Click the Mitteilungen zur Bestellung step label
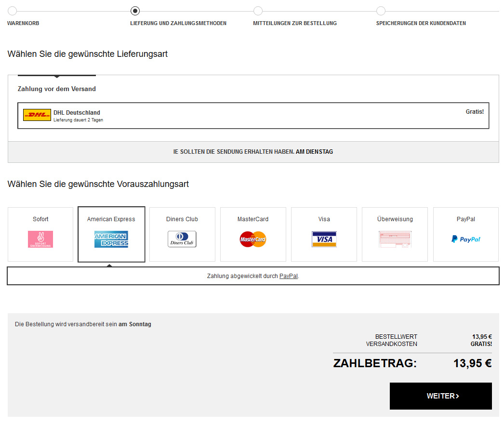The width and height of the screenshot is (504, 425). coord(295,23)
